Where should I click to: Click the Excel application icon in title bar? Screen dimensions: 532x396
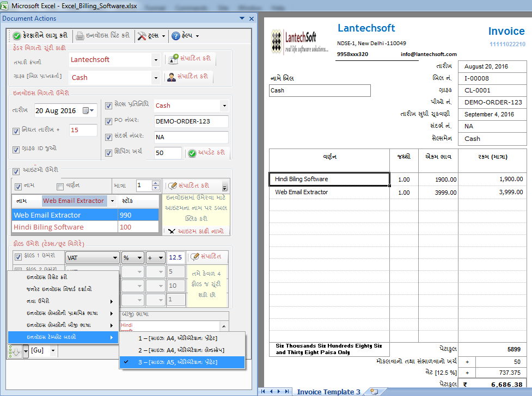pos(4,6)
